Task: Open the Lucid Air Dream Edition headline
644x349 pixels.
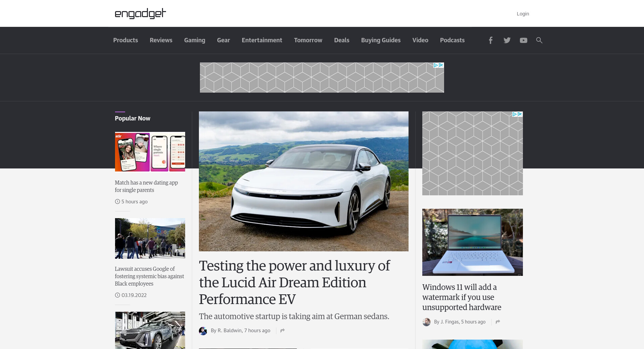Action: tap(294, 282)
